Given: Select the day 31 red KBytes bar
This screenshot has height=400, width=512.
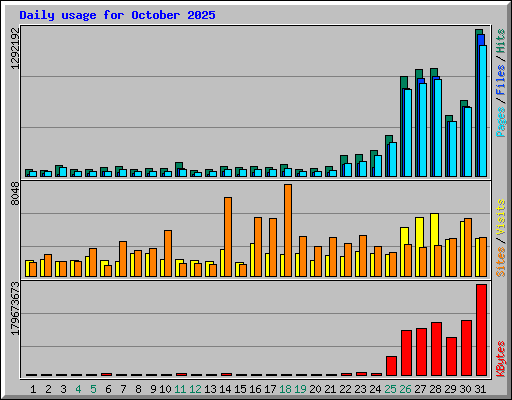Looking at the screenshot, I should 481,330.
